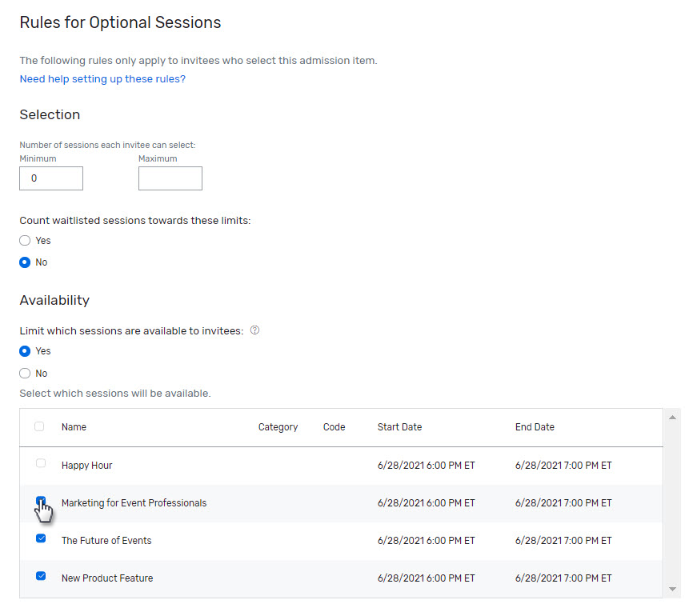Click the Start Date column header
The image size is (697, 616).
[399, 426]
